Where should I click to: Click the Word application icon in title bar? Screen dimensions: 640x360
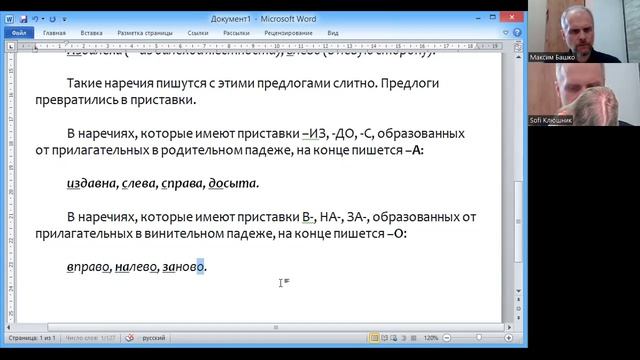[x=9, y=19]
